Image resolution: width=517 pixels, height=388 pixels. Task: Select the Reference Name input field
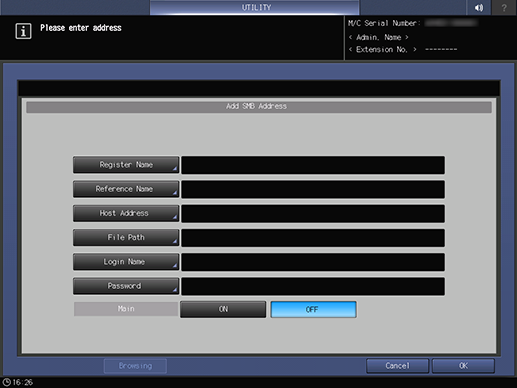(313, 189)
